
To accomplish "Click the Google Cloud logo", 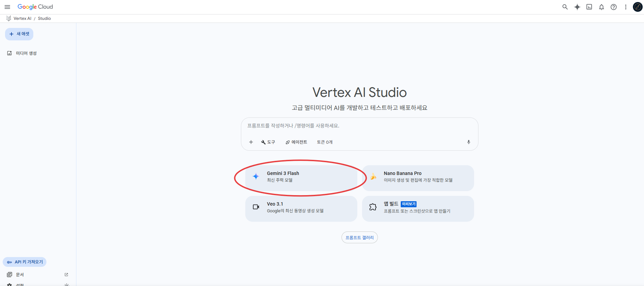I will tap(35, 7).
